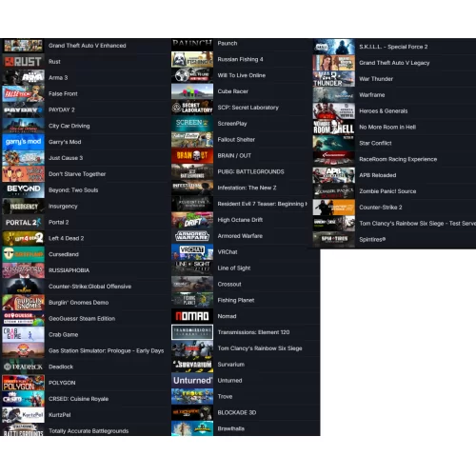Open the POLYGON game banner
Image resolution: width=476 pixels, height=476 pixels.
pyautogui.click(x=23, y=383)
